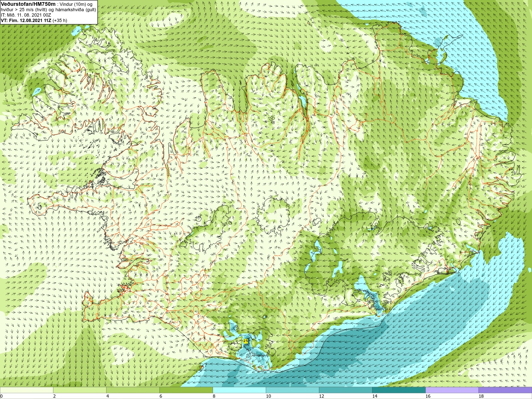The image size is (532, 399).
Task: Select the 0–2 m/s pale yellow legend swatch
Action: click(27, 390)
